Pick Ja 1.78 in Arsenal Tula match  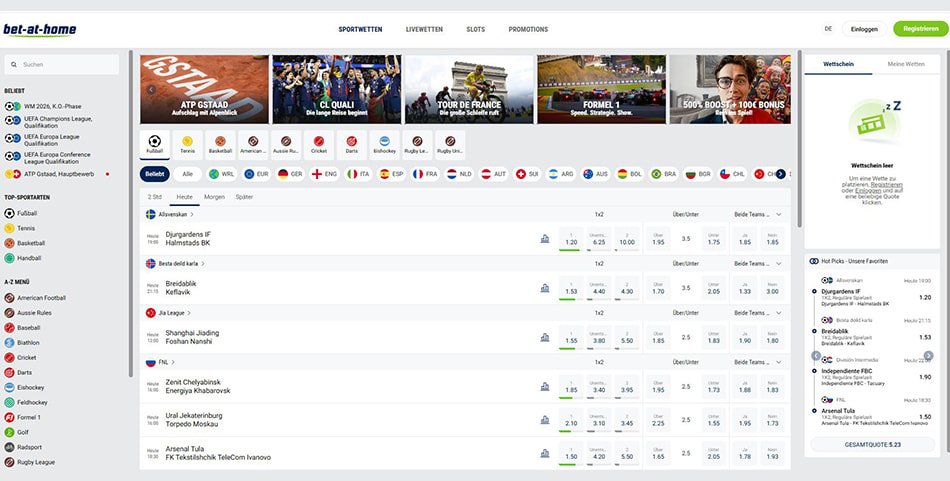point(745,453)
